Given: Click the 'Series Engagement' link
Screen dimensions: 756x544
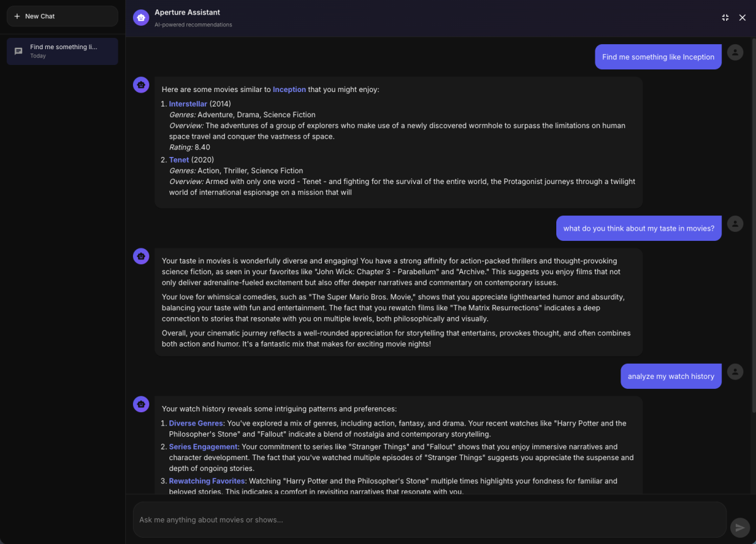Looking at the screenshot, I should click(203, 446).
